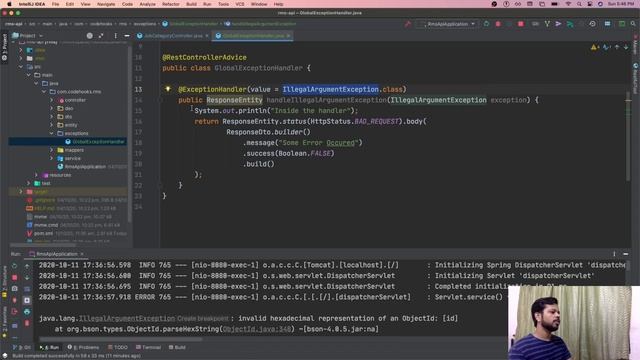The image size is (640, 360).
Task: Click the Build hammer icon in toolbar
Action: [x=407, y=24]
